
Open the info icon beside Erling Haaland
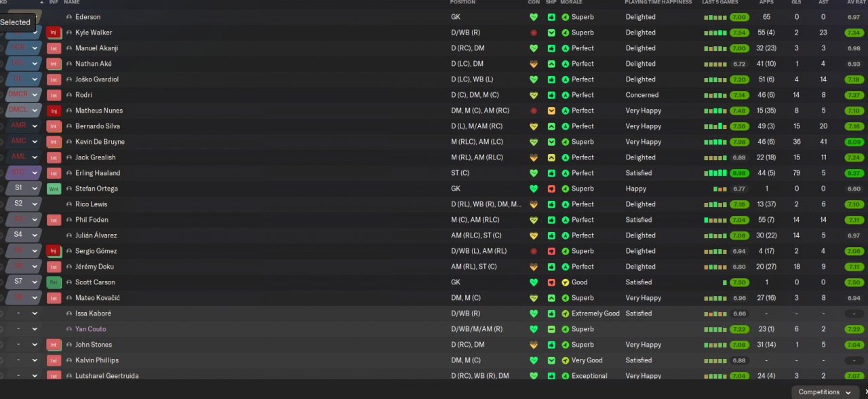69,173
